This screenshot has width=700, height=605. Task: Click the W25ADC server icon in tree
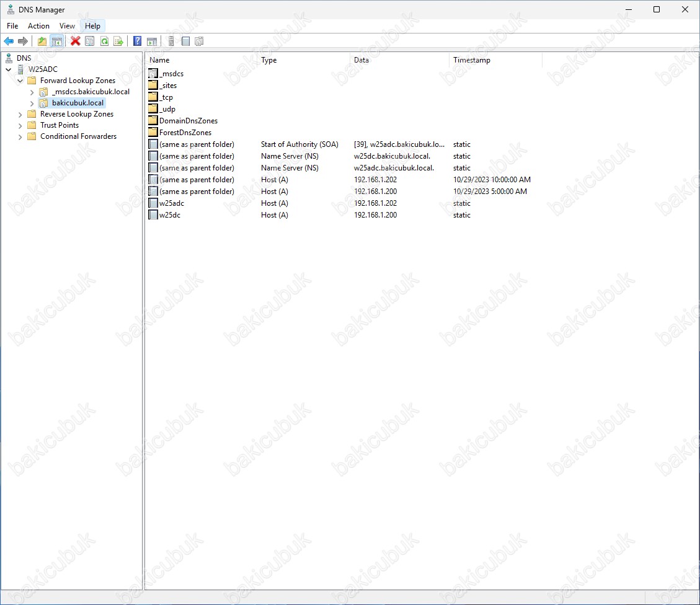pos(20,69)
